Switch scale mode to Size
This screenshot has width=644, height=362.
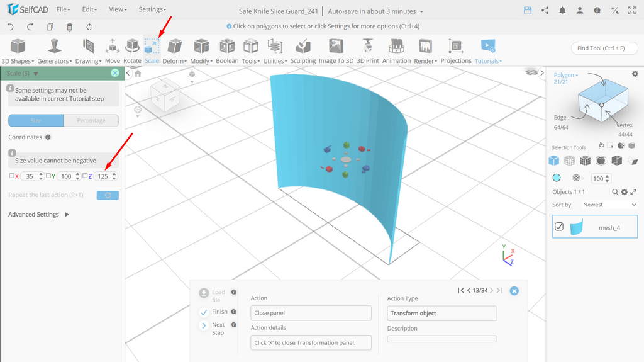36,120
